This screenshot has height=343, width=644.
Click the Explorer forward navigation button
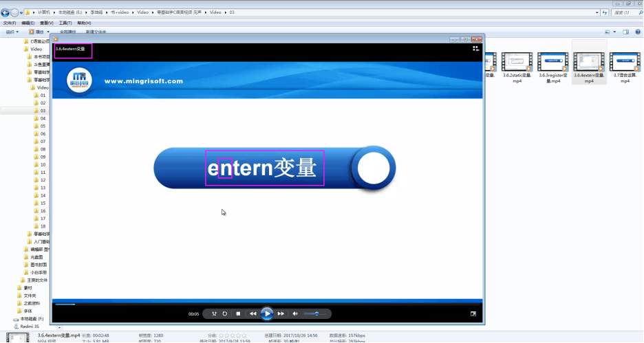point(14,13)
